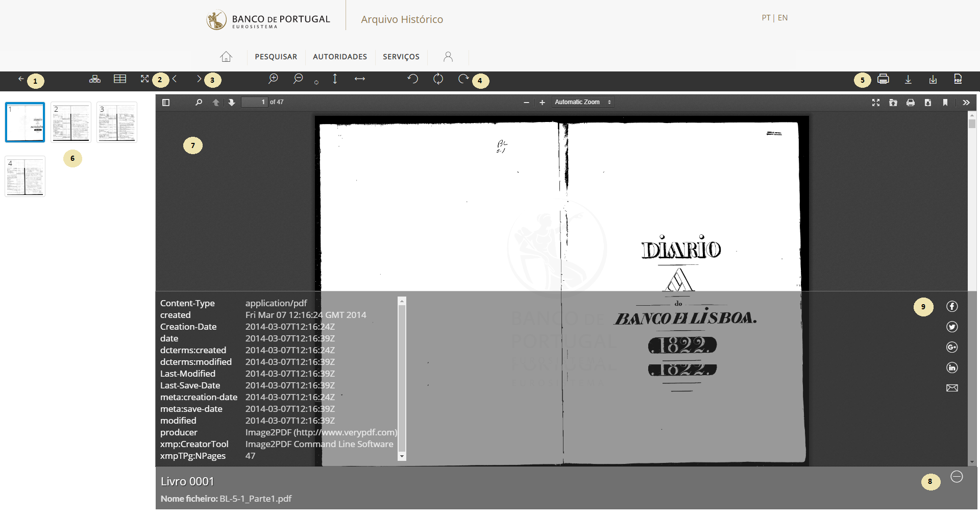Fit the image to width with horizontal arrow
Screen dimensions: 980x516
pos(360,79)
